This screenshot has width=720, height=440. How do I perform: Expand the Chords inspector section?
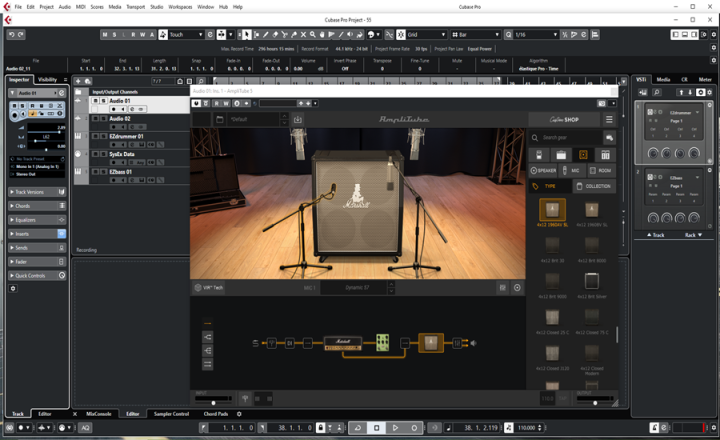pyautogui.click(x=37, y=206)
